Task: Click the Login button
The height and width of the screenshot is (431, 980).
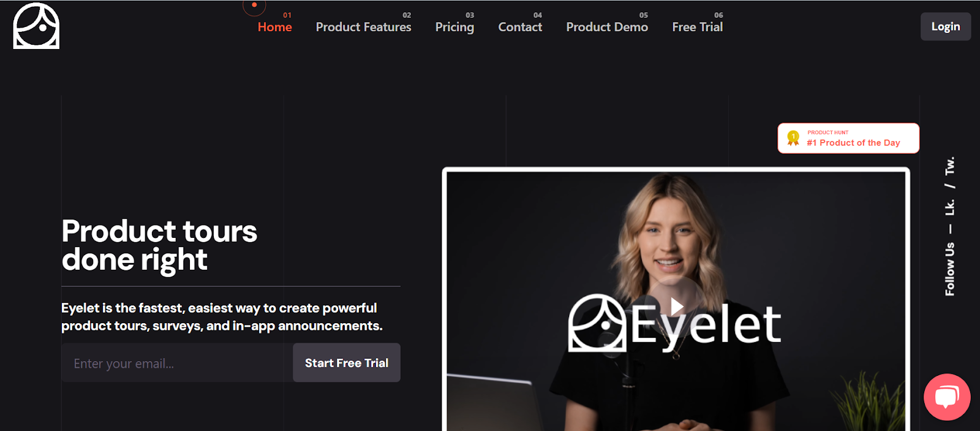Action: [x=946, y=26]
